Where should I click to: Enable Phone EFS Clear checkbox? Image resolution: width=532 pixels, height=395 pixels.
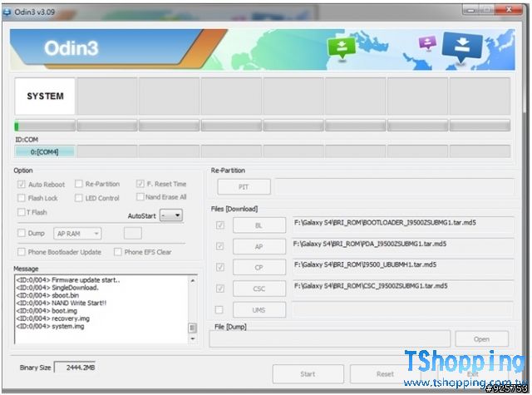tap(118, 252)
